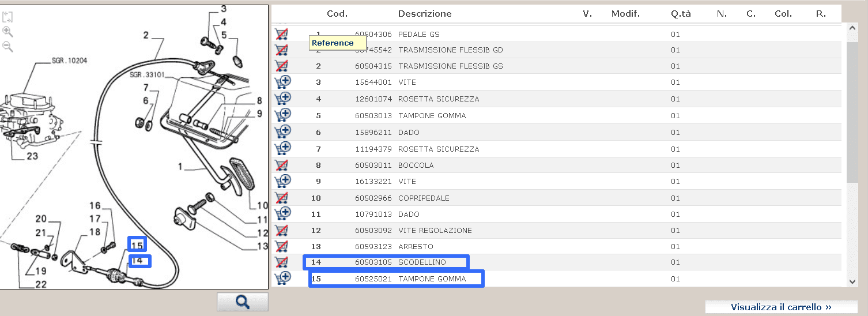Click the cart icon for ARRESTO
Image resolution: width=868 pixels, height=316 pixels.
click(x=282, y=246)
